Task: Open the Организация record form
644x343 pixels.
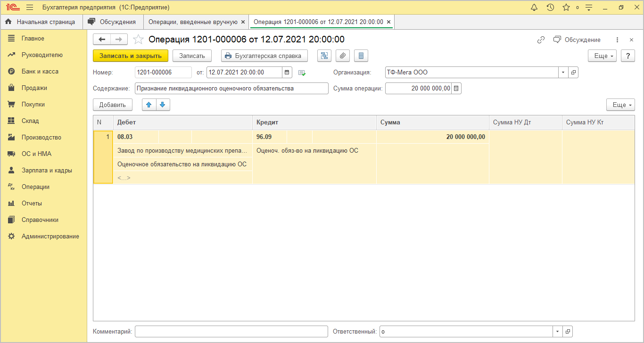Action: coord(573,73)
